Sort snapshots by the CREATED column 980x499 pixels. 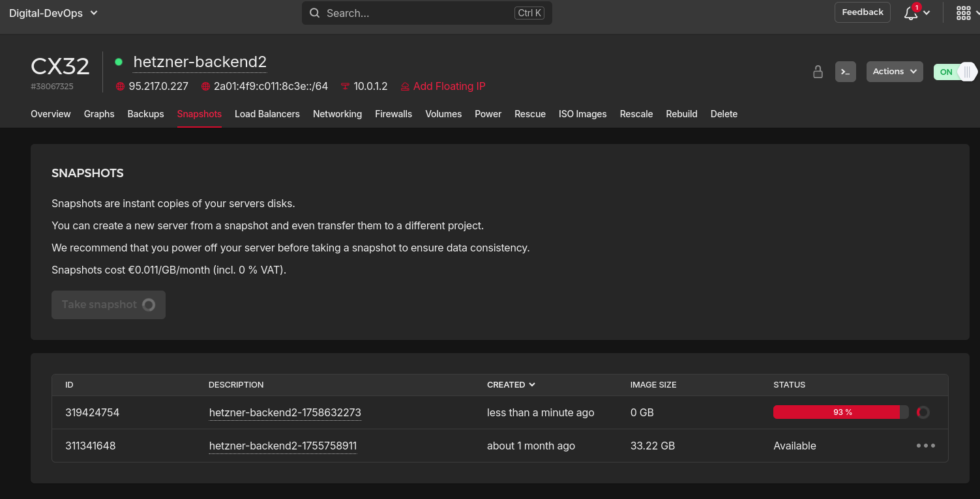(511, 385)
